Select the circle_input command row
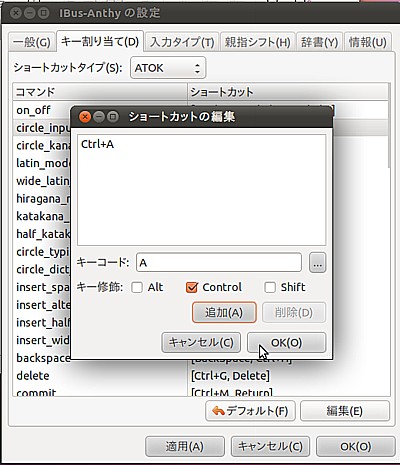The height and width of the screenshot is (465, 400). 43,128
